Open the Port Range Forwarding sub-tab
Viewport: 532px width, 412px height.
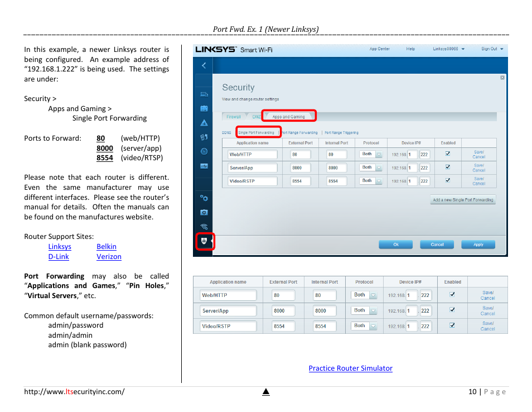[x=299, y=133]
